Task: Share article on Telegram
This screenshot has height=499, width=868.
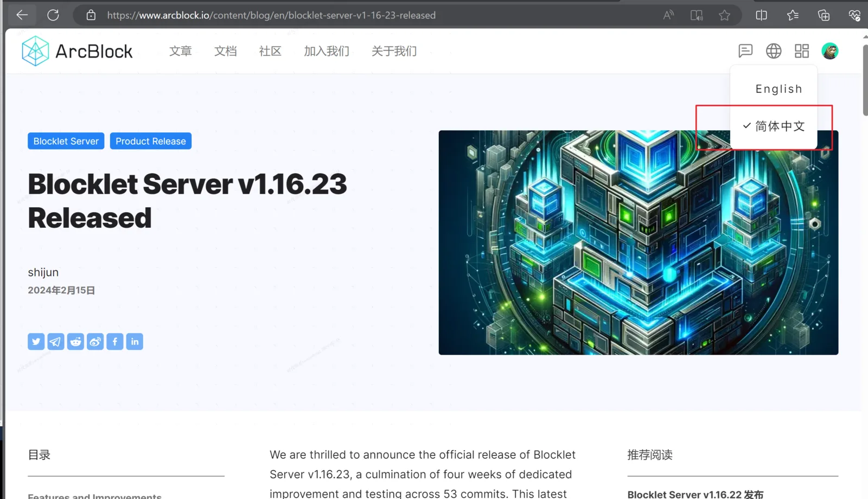Action: tap(56, 342)
